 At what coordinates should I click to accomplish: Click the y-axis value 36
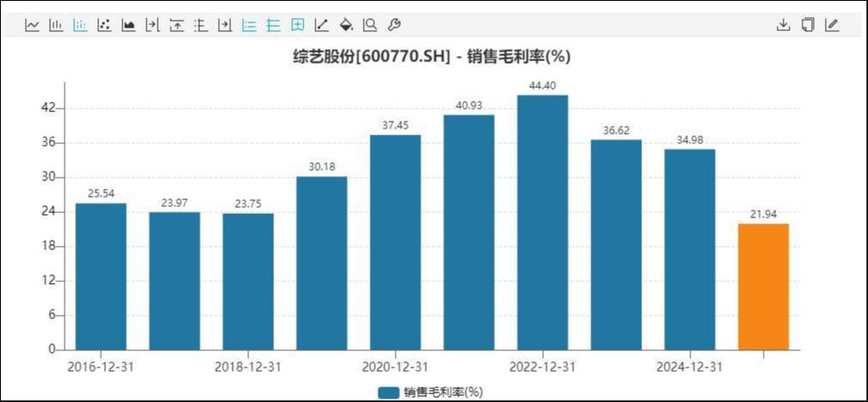[x=48, y=143]
